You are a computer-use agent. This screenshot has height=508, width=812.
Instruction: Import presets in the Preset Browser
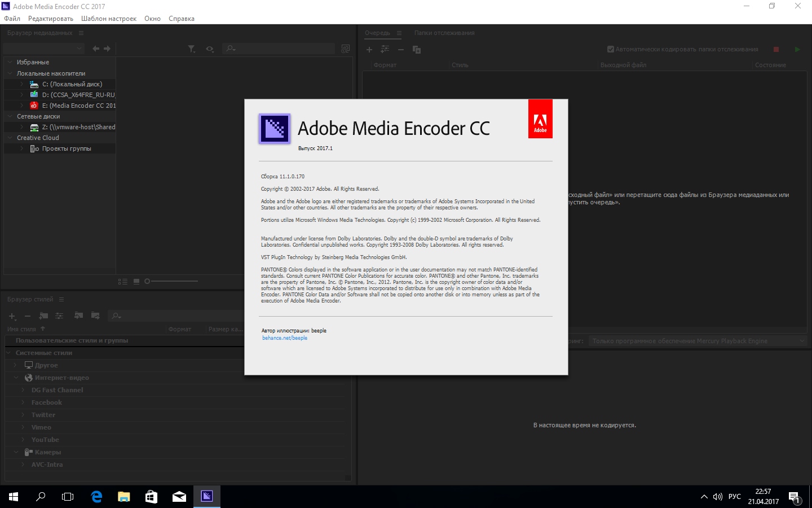coord(79,316)
